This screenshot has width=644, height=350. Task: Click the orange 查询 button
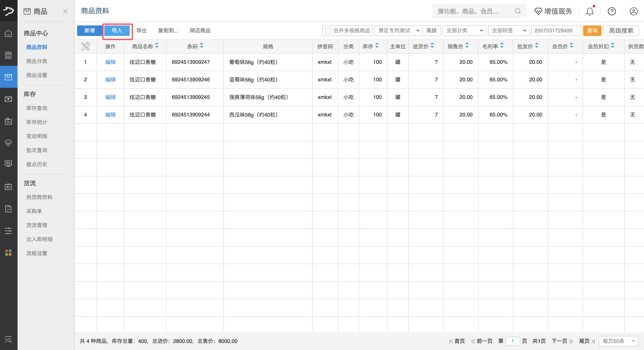[x=592, y=30]
